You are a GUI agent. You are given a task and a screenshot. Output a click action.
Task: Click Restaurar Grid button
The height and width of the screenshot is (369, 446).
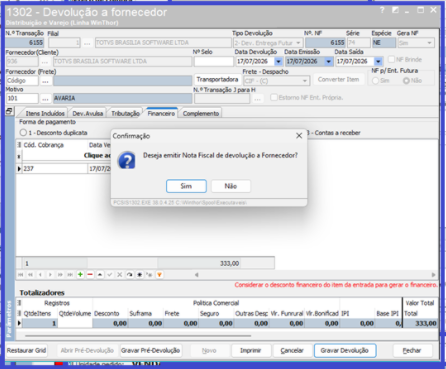tap(26, 350)
